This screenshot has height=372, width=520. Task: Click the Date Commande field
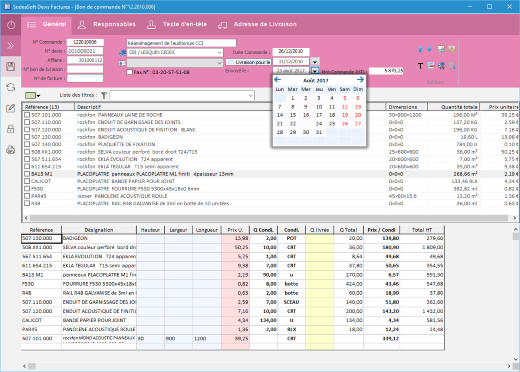point(291,52)
